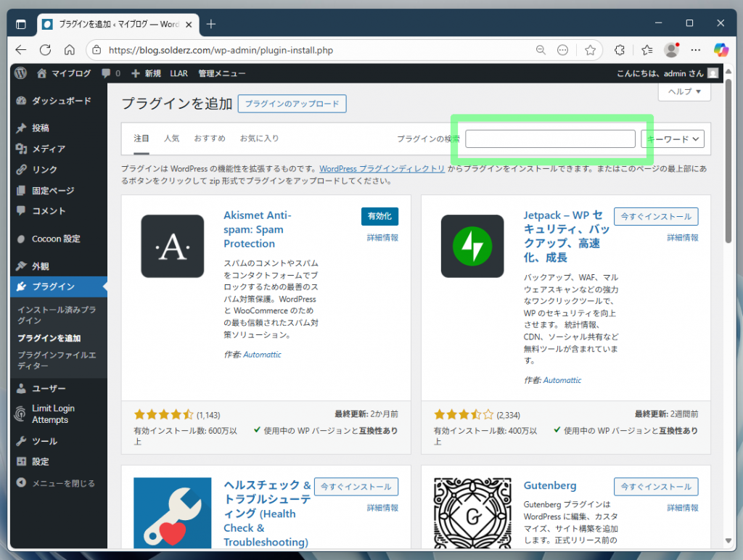Screen dimensions: 743x560
Task: Open the WordPress プラグインディレクトリ link
Action: click(x=382, y=168)
